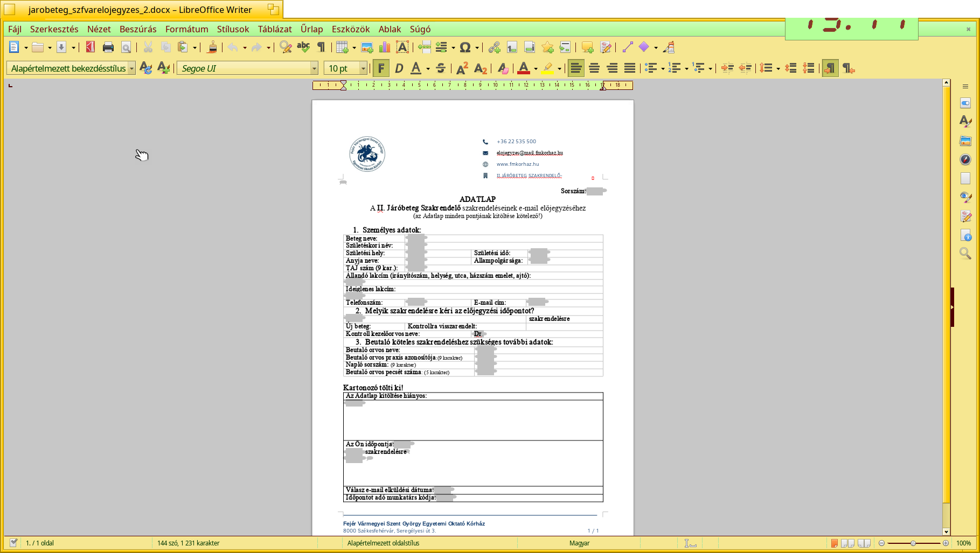Open the Beszúrás menu
Screen dimensions: 980x553
coord(138,29)
